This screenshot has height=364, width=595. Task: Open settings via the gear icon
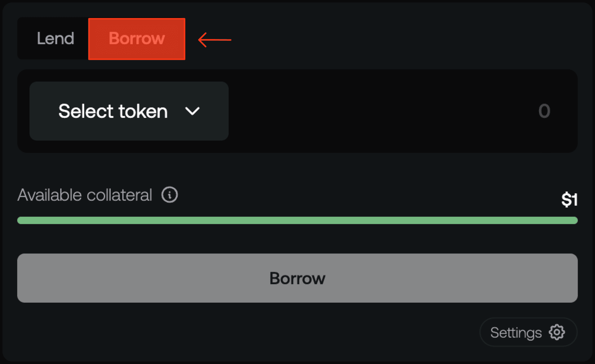point(557,332)
